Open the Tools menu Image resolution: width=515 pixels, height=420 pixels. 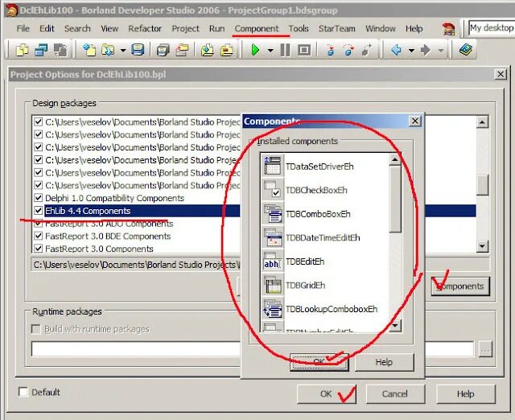pos(299,29)
